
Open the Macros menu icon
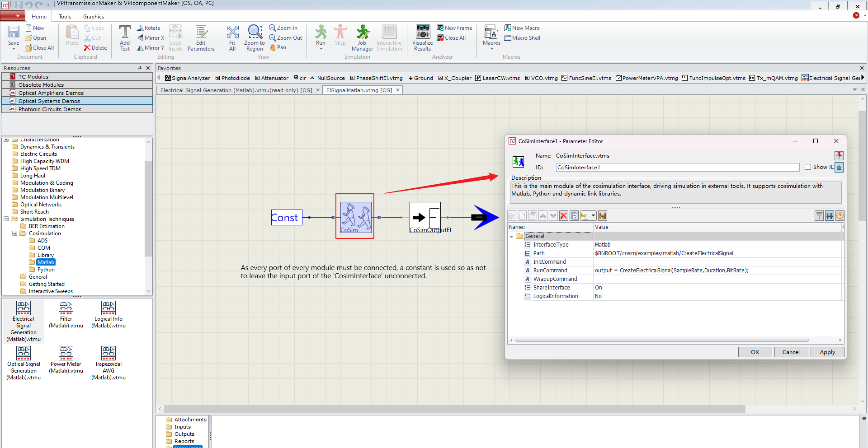(x=491, y=35)
